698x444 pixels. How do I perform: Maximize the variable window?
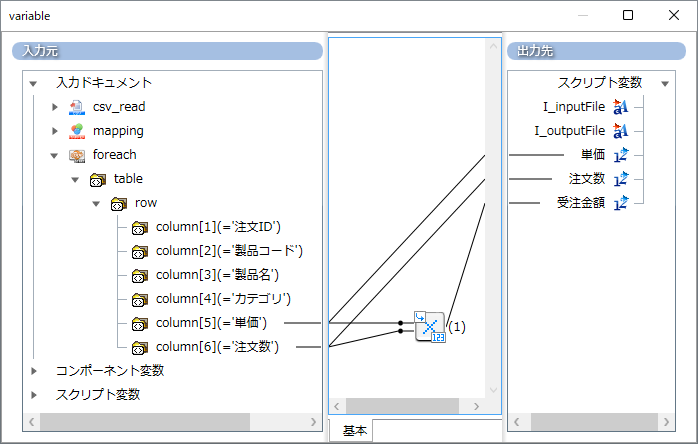pyautogui.click(x=628, y=15)
